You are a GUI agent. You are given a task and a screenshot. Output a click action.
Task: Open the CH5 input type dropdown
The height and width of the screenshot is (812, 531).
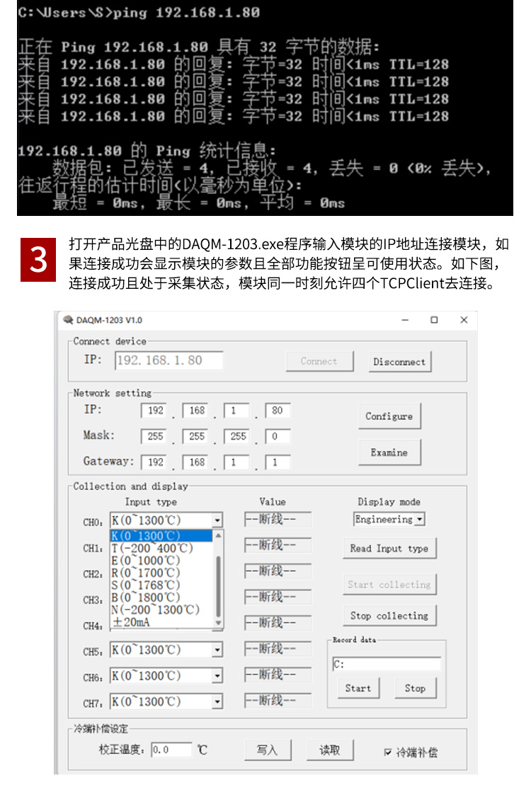coord(217,649)
